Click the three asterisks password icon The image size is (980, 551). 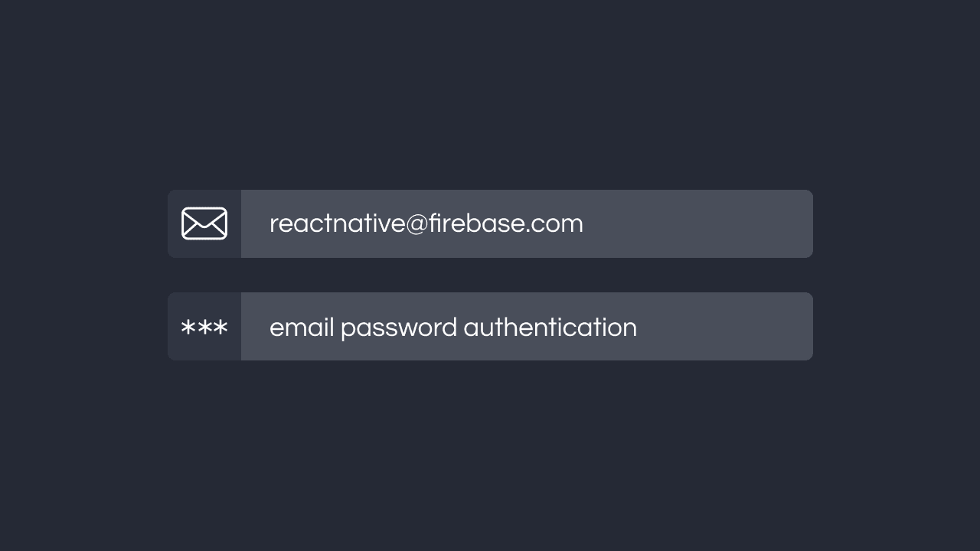204,328
